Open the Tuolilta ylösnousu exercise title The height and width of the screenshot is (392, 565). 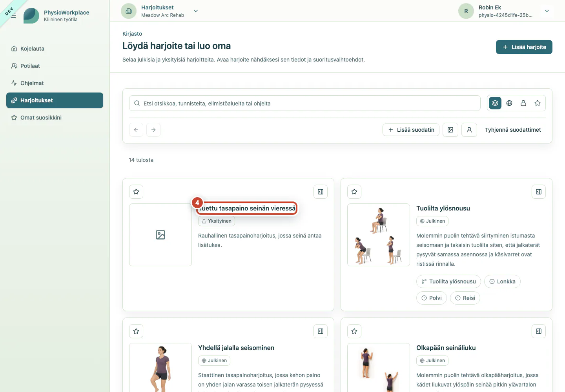point(443,208)
